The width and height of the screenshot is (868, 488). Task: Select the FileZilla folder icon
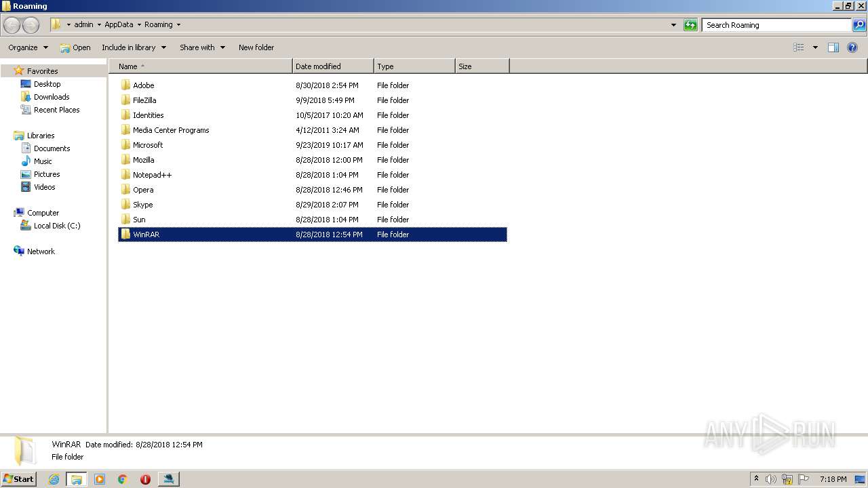point(125,100)
